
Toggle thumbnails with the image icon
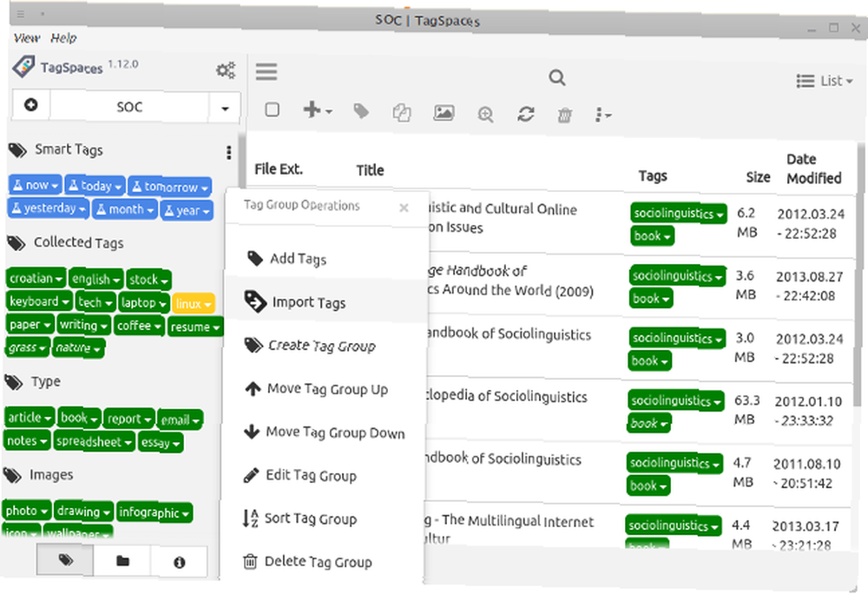tap(444, 112)
